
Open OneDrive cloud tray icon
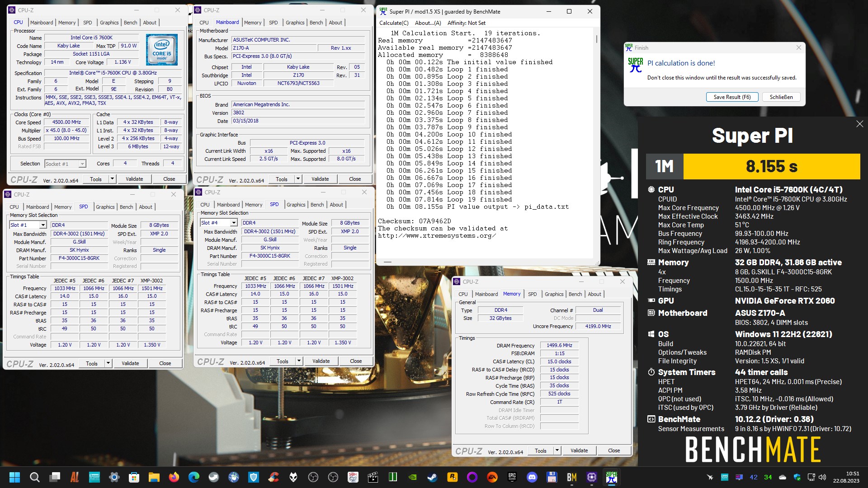[783, 477]
